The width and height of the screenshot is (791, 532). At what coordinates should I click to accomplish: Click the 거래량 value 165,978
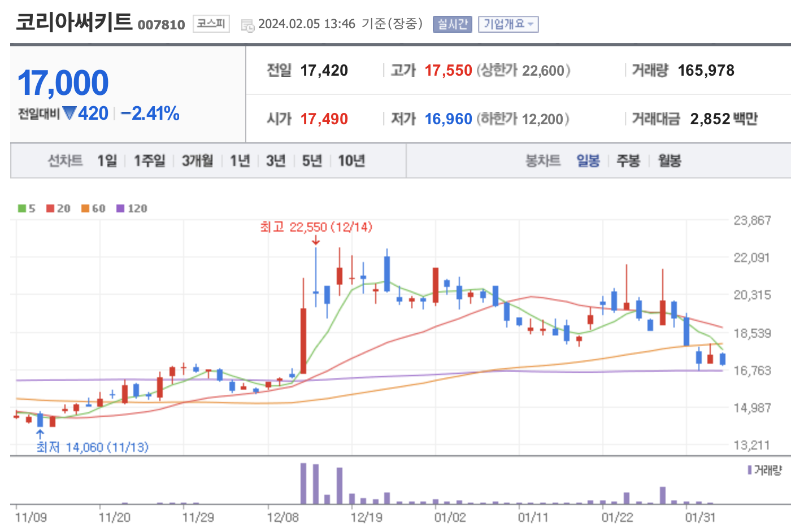tap(706, 71)
